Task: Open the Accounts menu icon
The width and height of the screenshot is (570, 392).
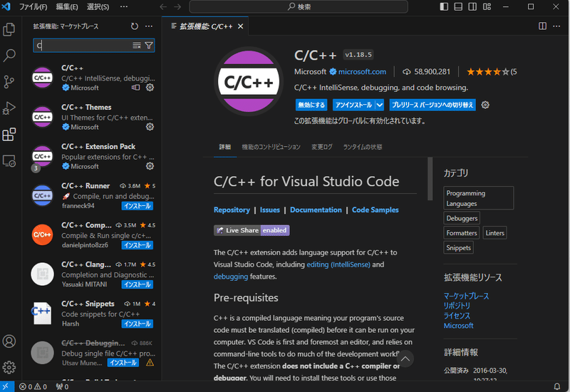Action: click(9, 341)
